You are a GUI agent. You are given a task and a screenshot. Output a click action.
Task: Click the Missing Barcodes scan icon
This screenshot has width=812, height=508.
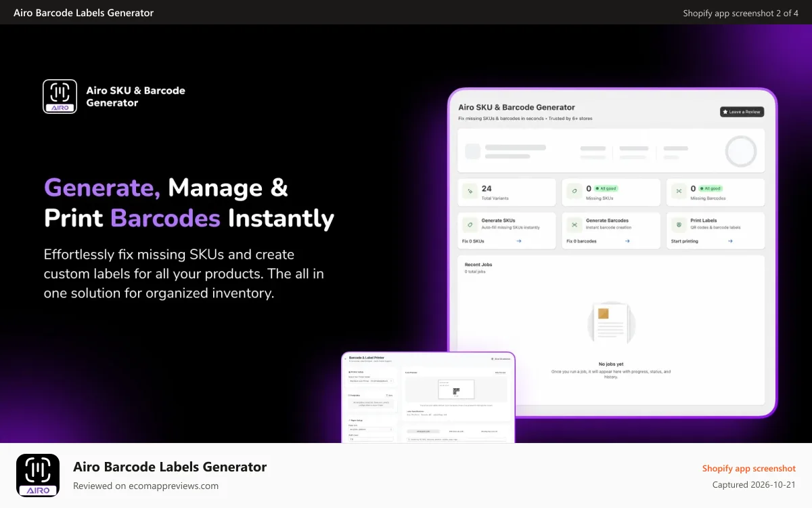[679, 192]
